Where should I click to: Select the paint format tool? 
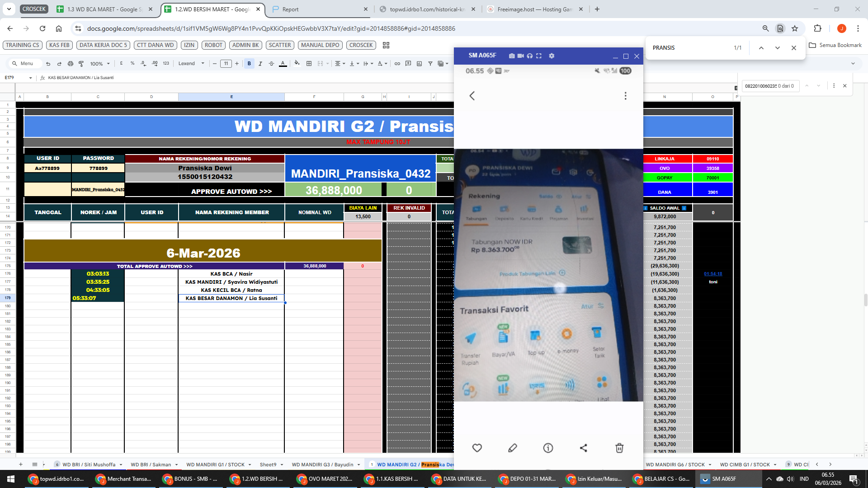81,64
